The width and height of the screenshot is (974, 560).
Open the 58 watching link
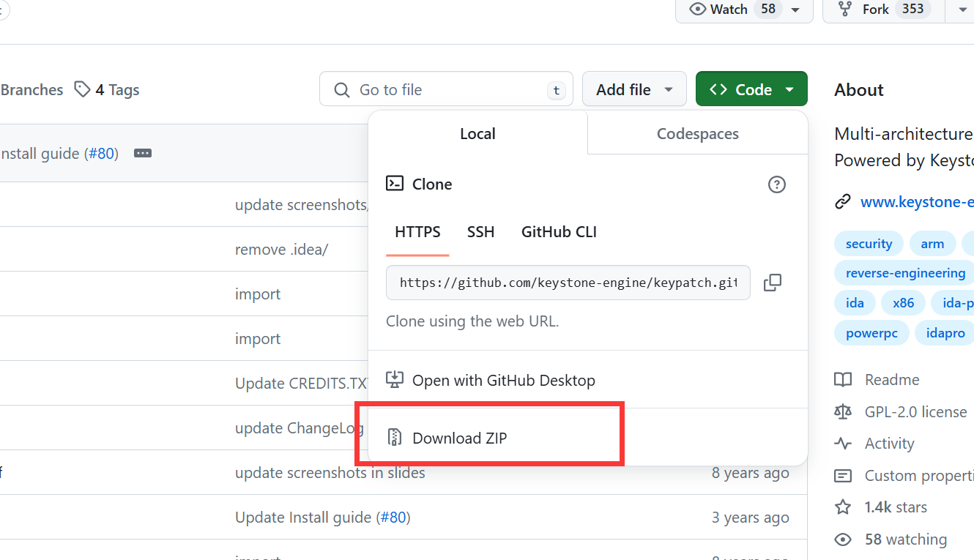pyautogui.click(x=906, y=539)
